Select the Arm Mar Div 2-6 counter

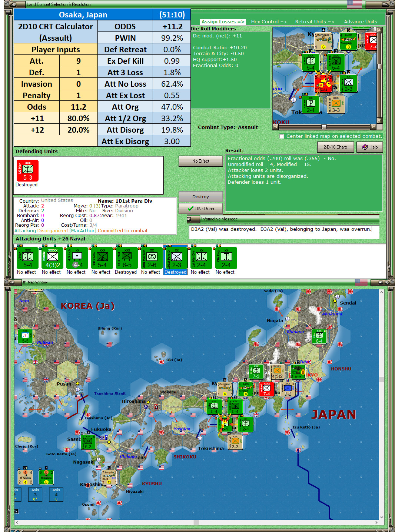click(x=151, y=258)
